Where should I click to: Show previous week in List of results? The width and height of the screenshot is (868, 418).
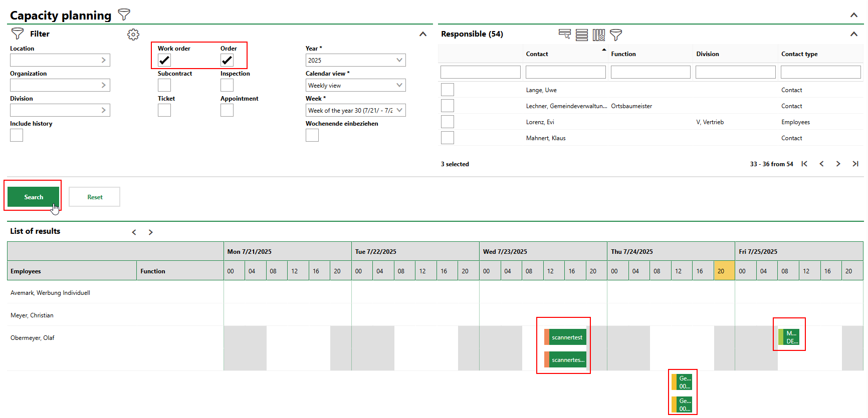coord(134,232)
